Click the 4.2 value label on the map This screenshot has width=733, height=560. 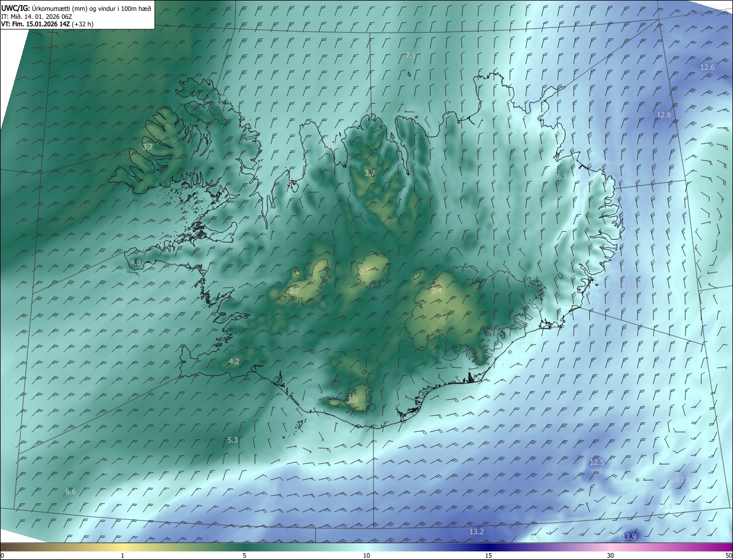(234, 361)
